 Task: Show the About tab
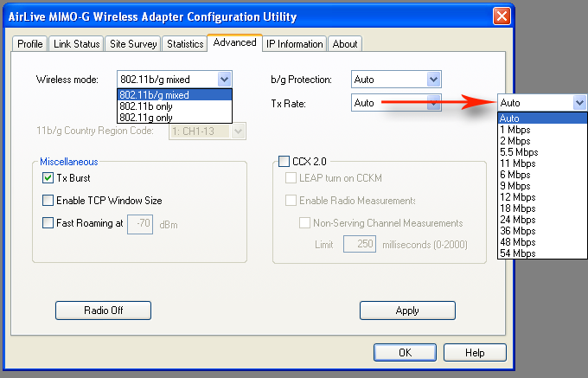(345, 44)
